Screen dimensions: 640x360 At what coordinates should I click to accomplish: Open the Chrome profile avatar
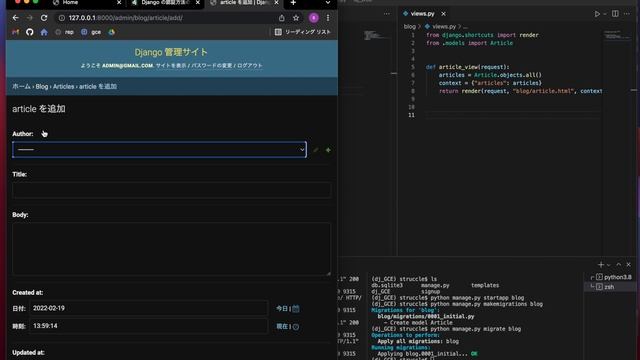(313, 18)
